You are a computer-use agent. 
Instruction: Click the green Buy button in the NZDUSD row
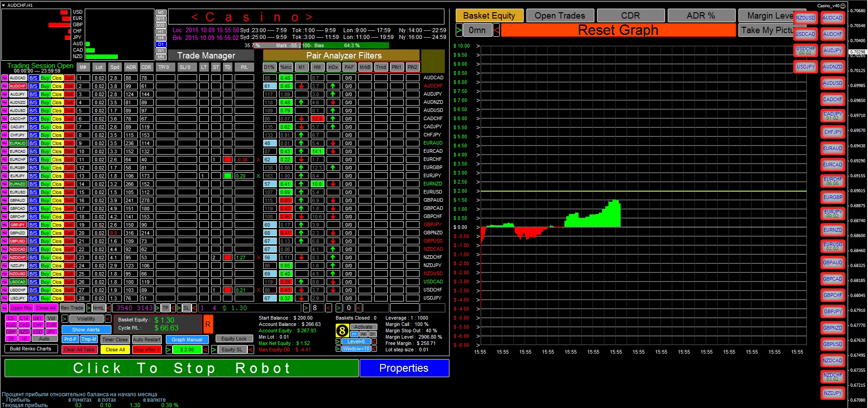click(x=45, y=274)
